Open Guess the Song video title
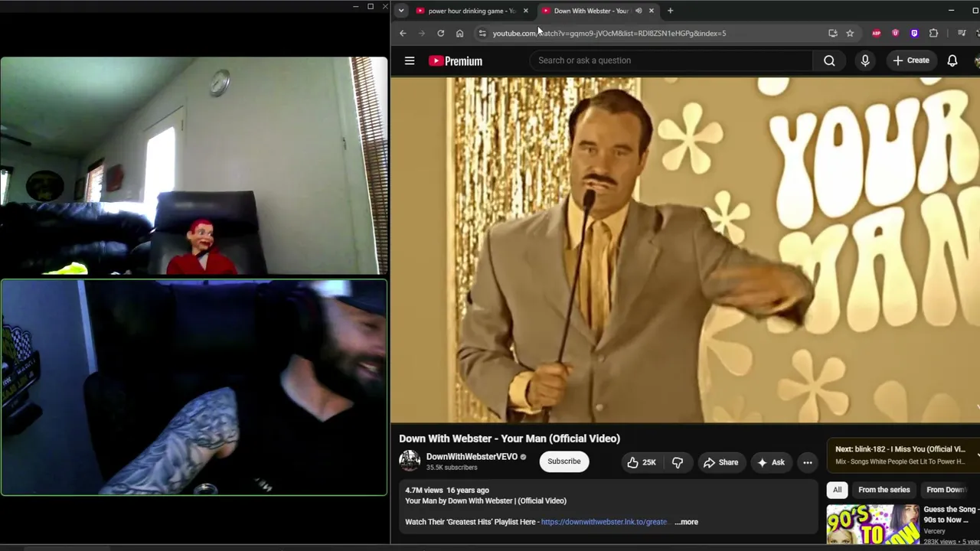The image size is (980, 551). pyautogui.click(x=950, y=514)
